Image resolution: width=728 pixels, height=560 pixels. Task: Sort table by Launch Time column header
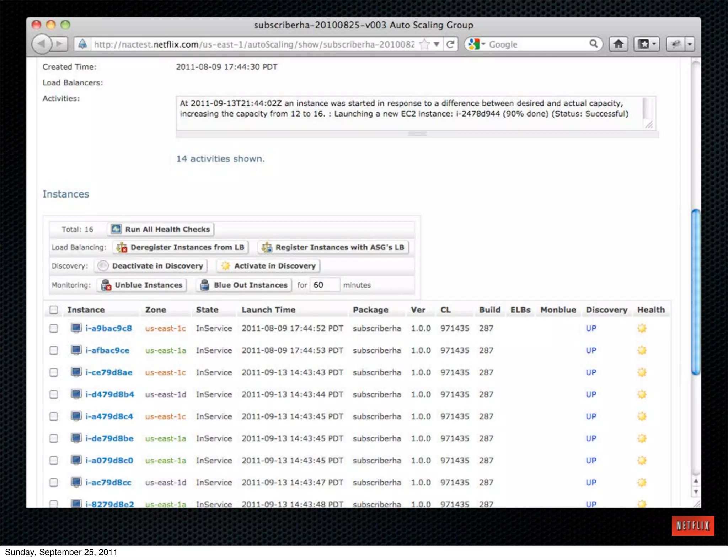click(x=268, y=310)
